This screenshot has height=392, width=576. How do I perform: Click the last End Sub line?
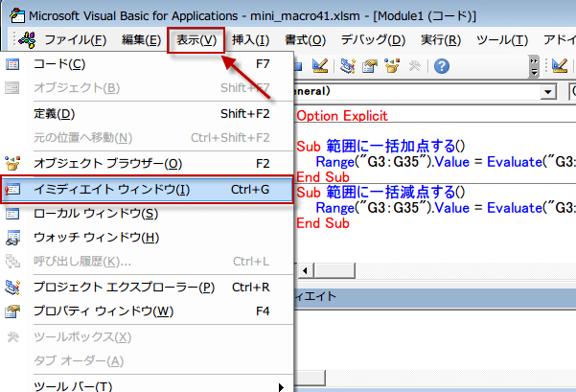[323, 223]
